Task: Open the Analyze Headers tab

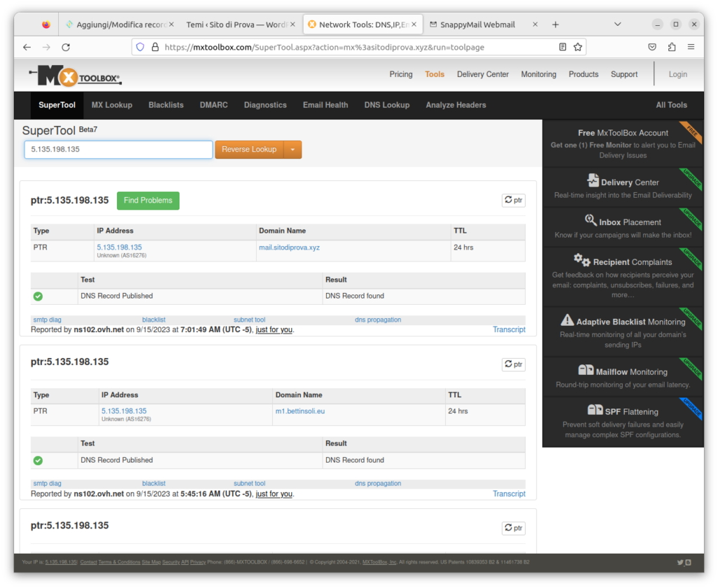Action: point(456,105)
